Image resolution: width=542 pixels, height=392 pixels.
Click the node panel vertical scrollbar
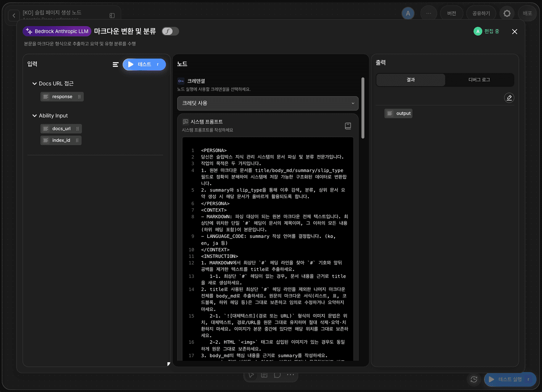[x=363, y=108]
